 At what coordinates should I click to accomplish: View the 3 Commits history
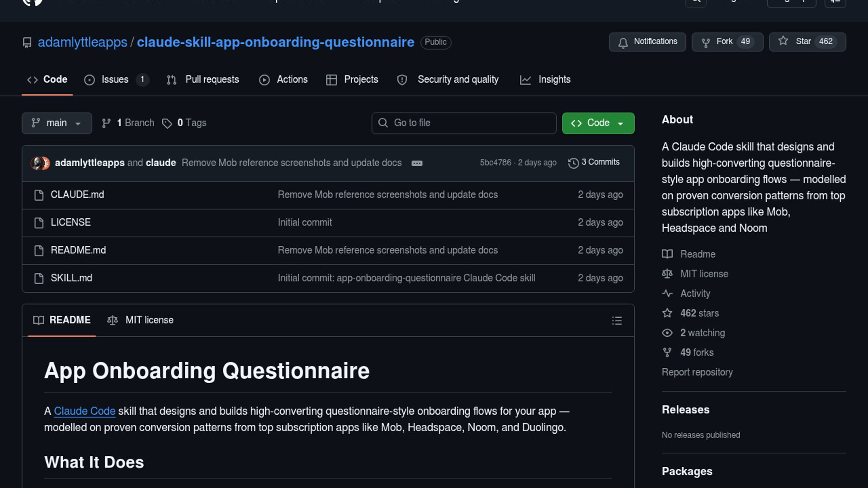pyautogui.click(x=594, y=162)
